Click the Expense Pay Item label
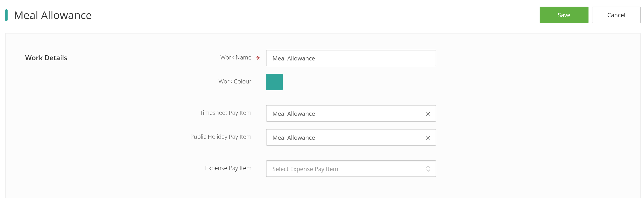Screen dimensions: 644x198 pos(228,168)
